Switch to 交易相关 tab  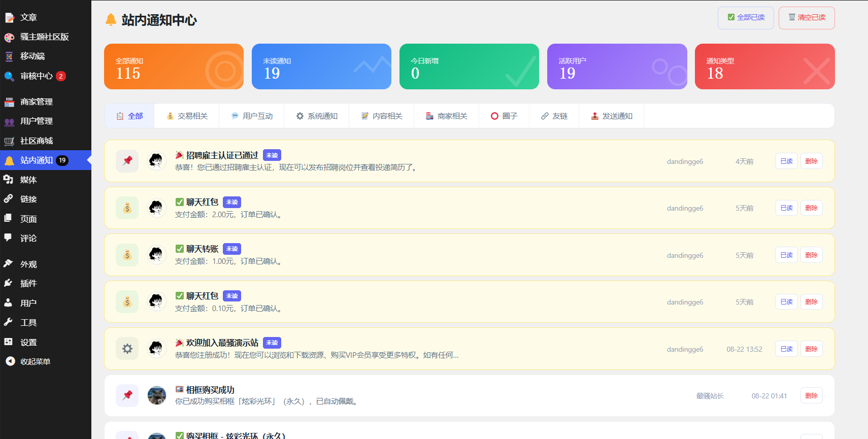click(x=187, y=116)
